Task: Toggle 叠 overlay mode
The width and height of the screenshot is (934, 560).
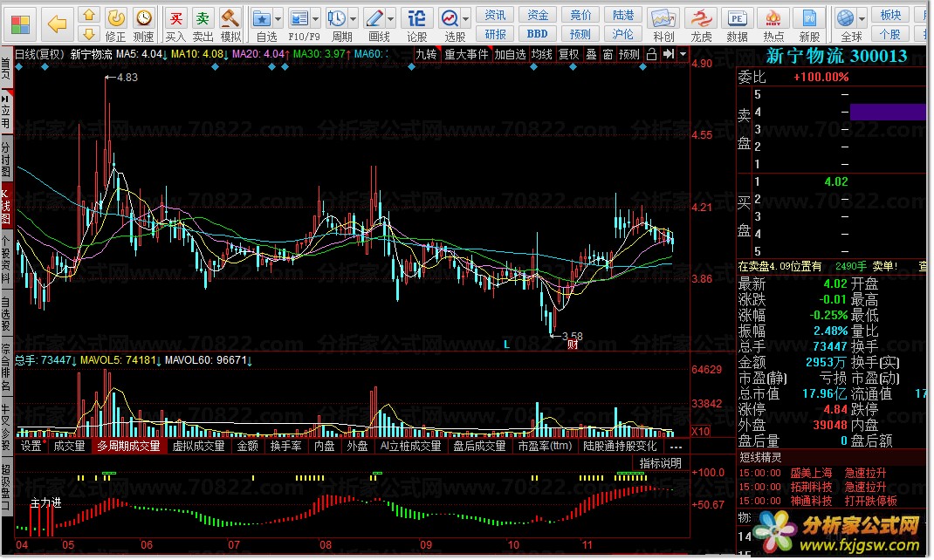Action: tap(591, 54)
